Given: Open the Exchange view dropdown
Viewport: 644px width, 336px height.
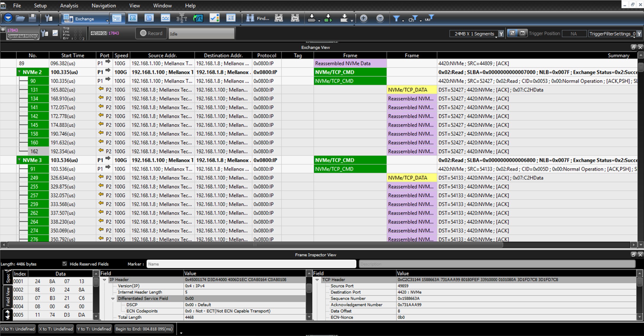Looking at the screenshot, I should (x=86, y=19).
